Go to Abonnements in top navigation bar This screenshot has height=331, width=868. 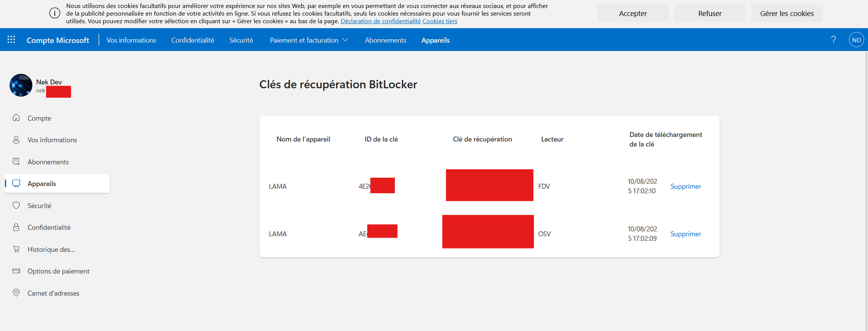coord(385,40)
